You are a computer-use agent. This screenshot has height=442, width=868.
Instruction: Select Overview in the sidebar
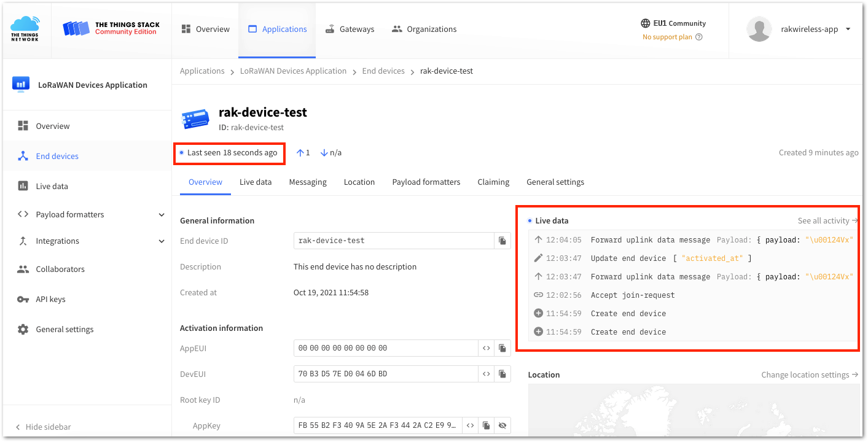86,126
